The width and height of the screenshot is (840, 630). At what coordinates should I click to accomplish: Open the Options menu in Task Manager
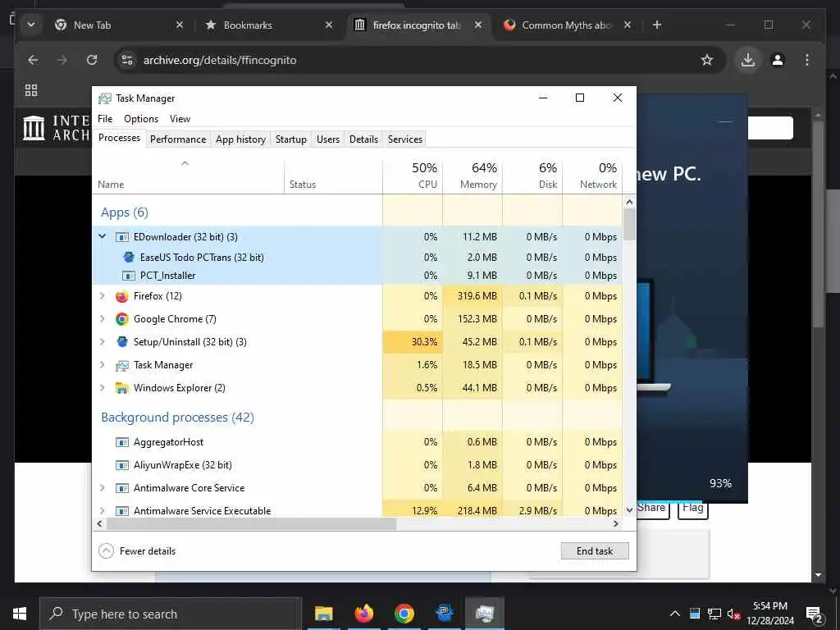click(141, 119)
